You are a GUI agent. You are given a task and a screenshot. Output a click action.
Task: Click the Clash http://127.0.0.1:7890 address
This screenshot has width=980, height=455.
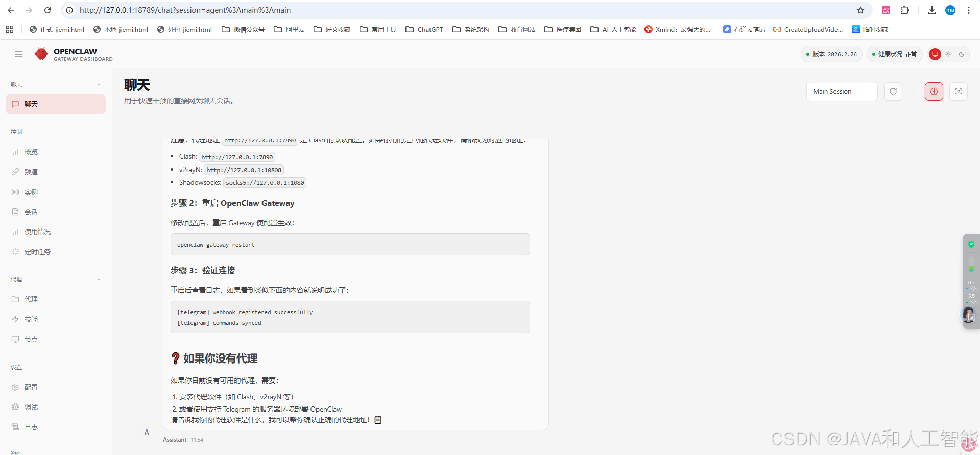click(x=237, y=157)
